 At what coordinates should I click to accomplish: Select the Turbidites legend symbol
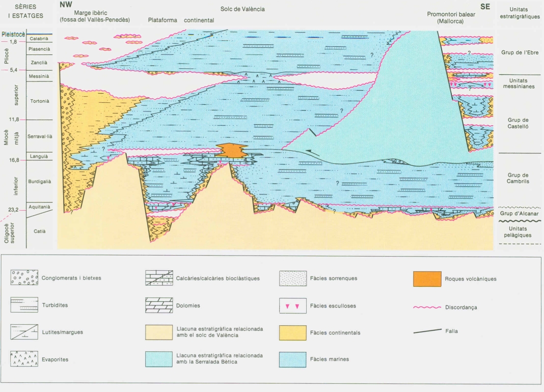[x=24, y=305]
